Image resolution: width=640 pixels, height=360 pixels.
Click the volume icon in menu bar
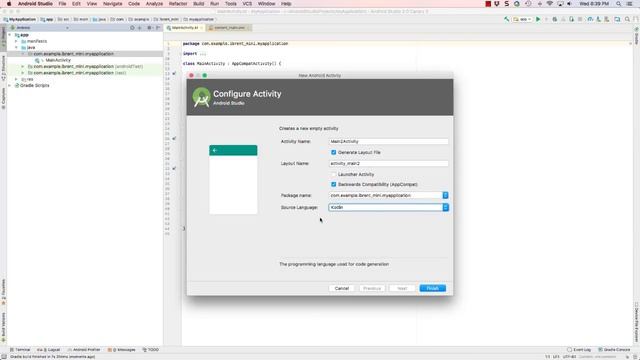(x=569, y=4)
